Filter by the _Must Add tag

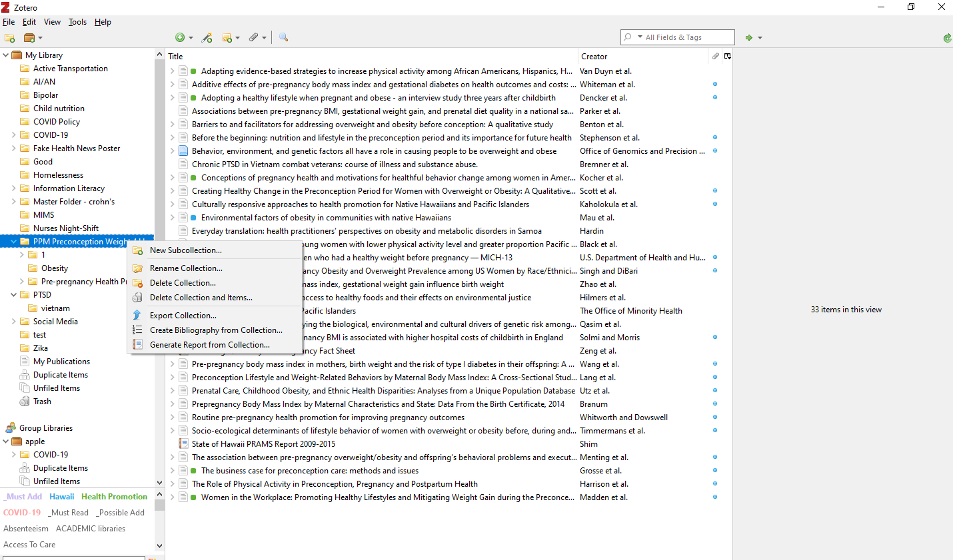23,497
